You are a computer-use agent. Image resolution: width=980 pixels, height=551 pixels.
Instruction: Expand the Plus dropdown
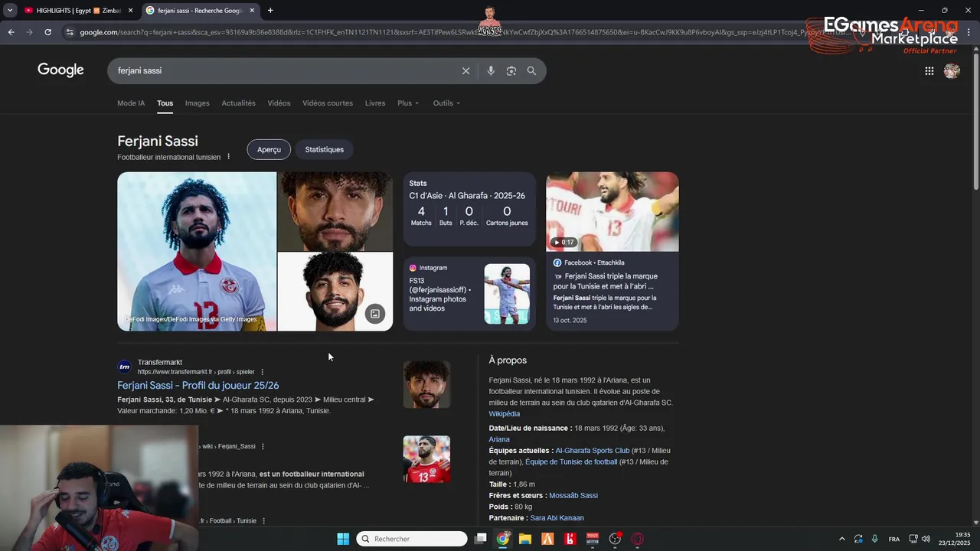[408, 103]
